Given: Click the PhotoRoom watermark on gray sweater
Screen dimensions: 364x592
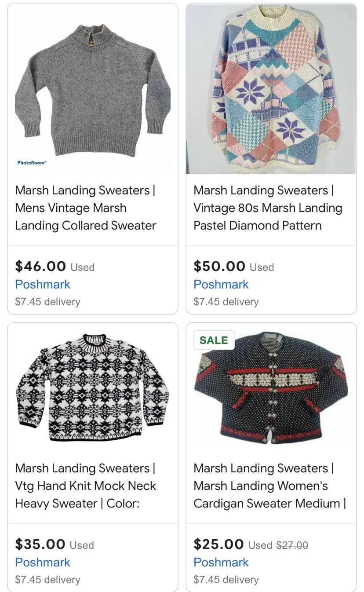Looking at the screenshot, I should pos(32,163).
